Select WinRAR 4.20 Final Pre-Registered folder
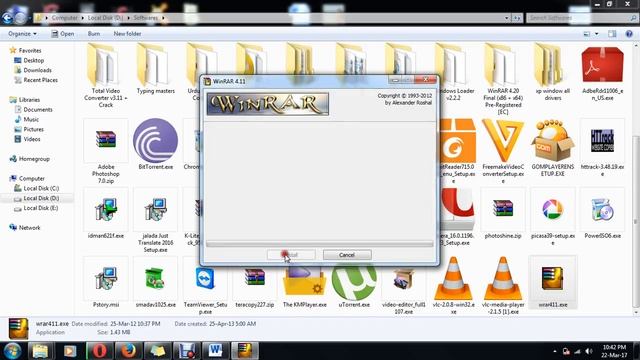This screenshot has width=640, height=360. 500,64
